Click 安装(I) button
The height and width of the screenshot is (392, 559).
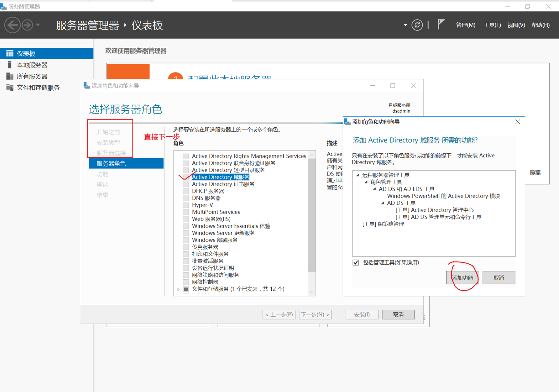(x=362, y=315)
